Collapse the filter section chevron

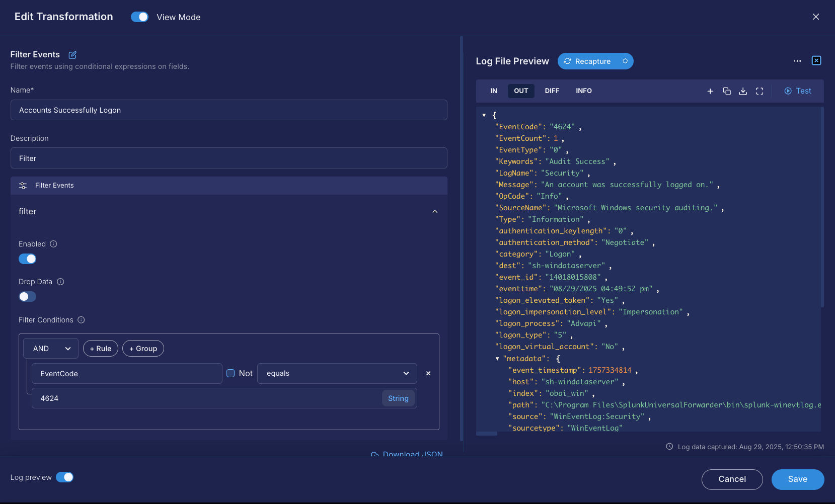coord(435,212)
